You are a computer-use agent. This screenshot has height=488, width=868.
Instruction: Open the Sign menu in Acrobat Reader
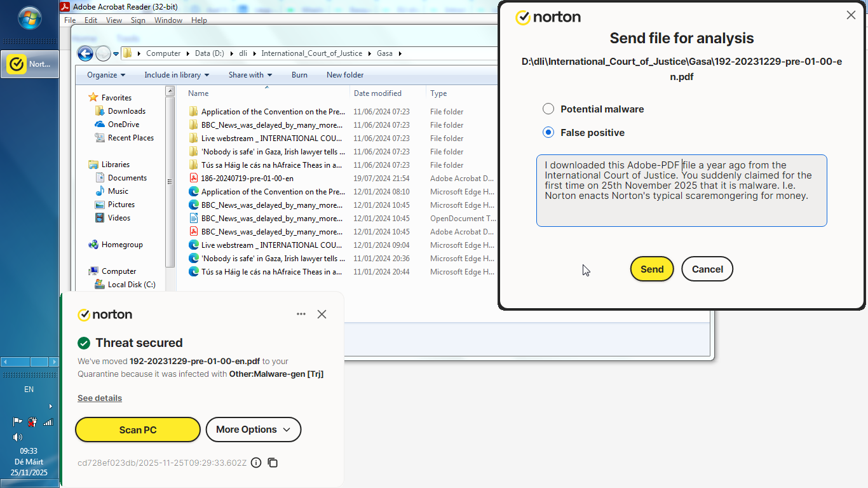tap(138, 20)
